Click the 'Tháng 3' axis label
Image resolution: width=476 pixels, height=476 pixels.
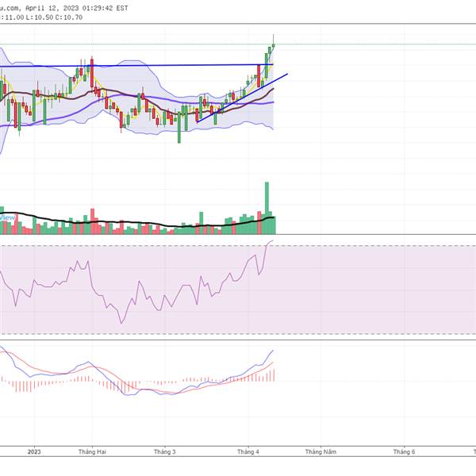pyautogui.click(x=164, y=451)
